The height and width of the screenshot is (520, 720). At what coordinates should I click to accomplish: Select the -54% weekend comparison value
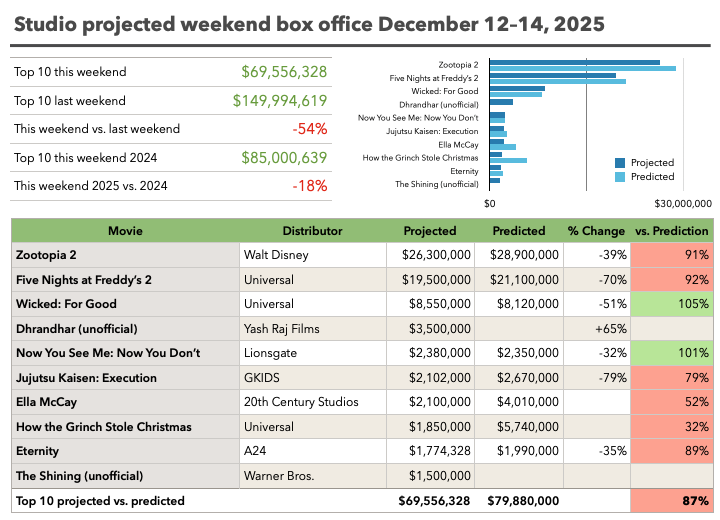click(x=310, y=129)
